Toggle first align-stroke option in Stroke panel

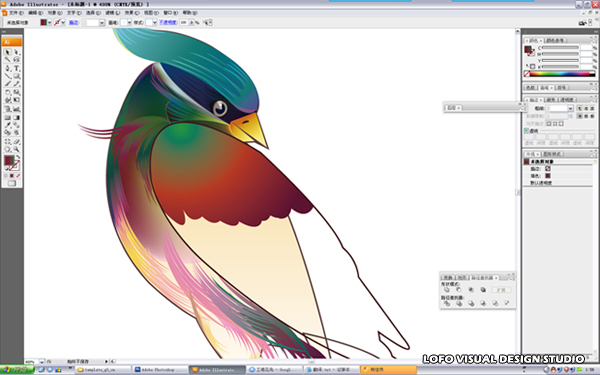click(x=549, y=124)
